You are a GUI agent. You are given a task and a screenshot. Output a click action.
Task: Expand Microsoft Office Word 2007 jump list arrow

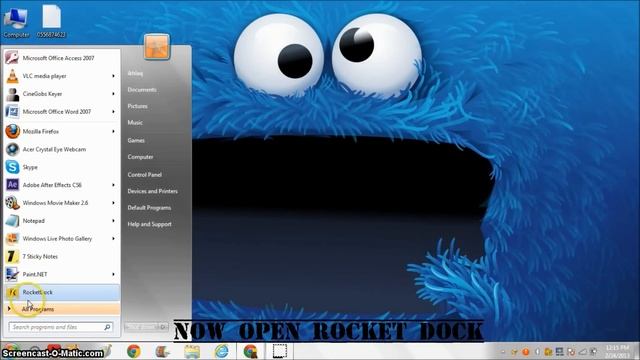click(113, 111)
